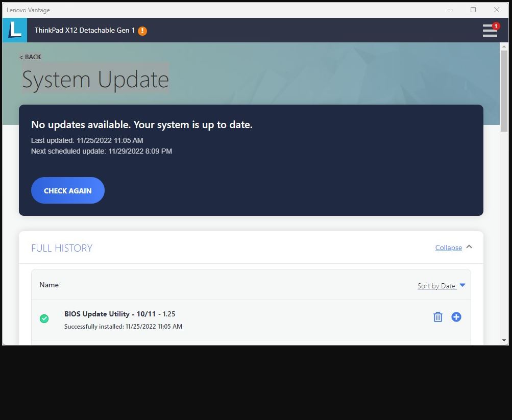Viewport: 512px width, 420px height.
Task: Click the chevron up beside Collapse
Action: 469,246
